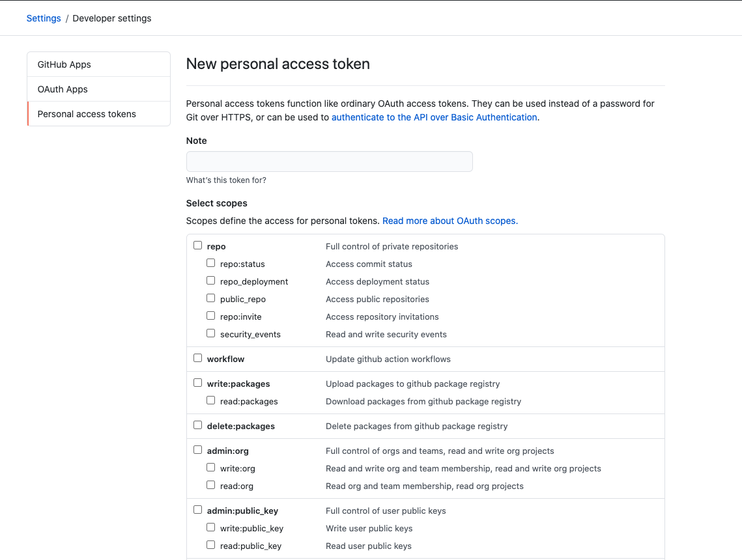Open Read more about OAuth scopes link

click(449, 221)
